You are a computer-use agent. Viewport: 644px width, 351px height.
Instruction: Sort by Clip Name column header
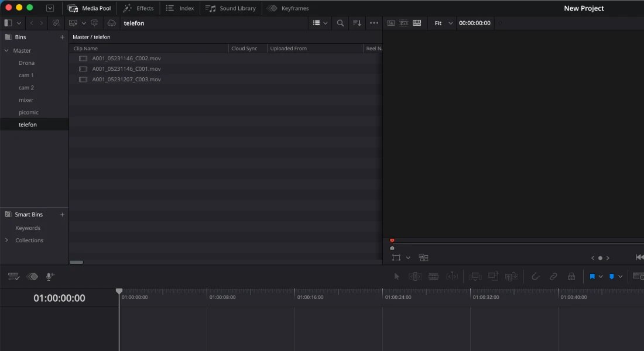coord(85,49)
